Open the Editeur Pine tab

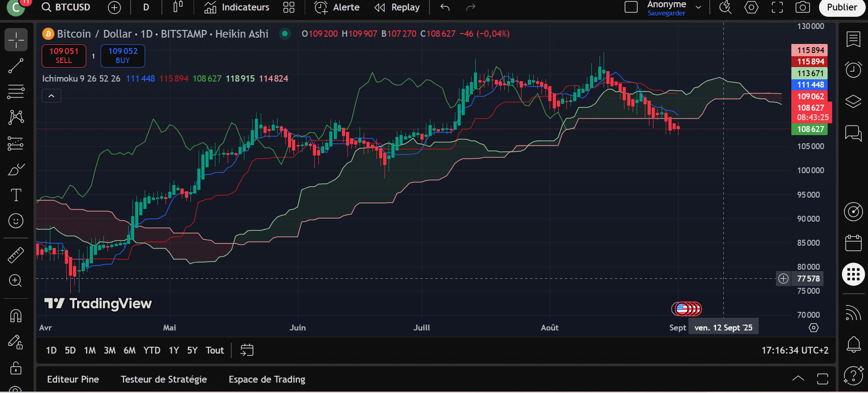tap(73, 379)
